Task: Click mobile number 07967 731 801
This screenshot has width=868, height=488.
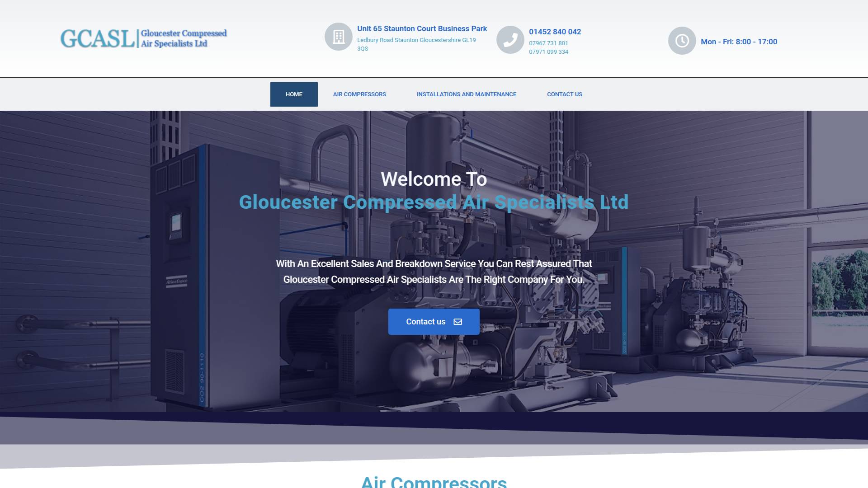Action: pos(548,43)
